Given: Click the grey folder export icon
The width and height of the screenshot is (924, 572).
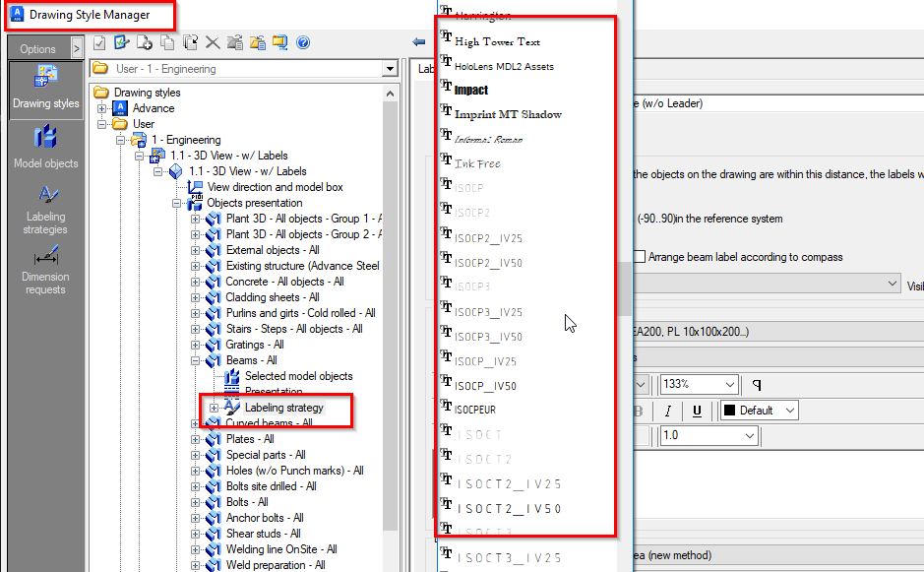Looking at the screenshot, I should click(x=235, y=42).
